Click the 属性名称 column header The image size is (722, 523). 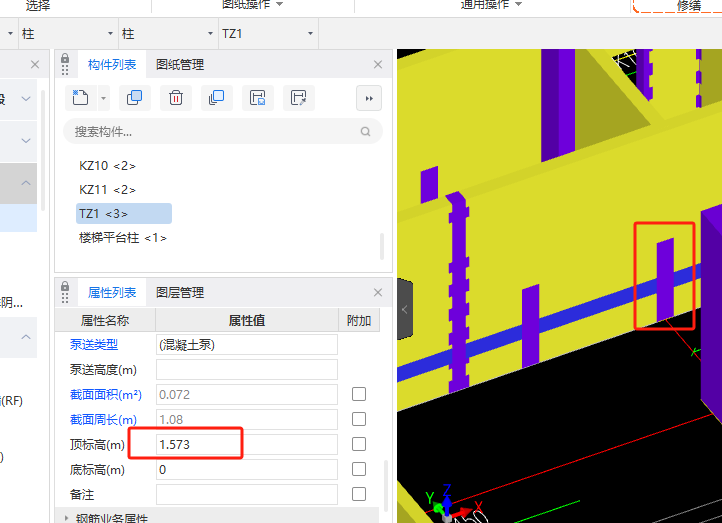pos(105,320)
